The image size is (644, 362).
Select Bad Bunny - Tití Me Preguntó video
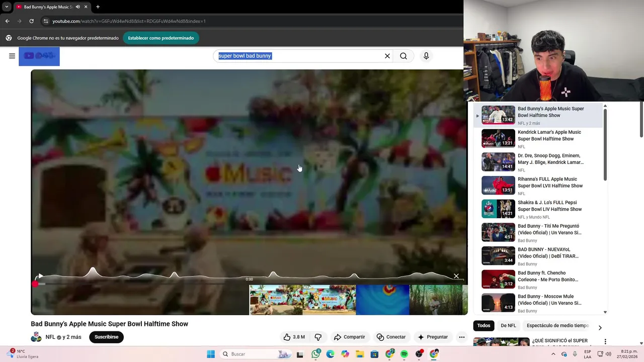click(538, 232)
